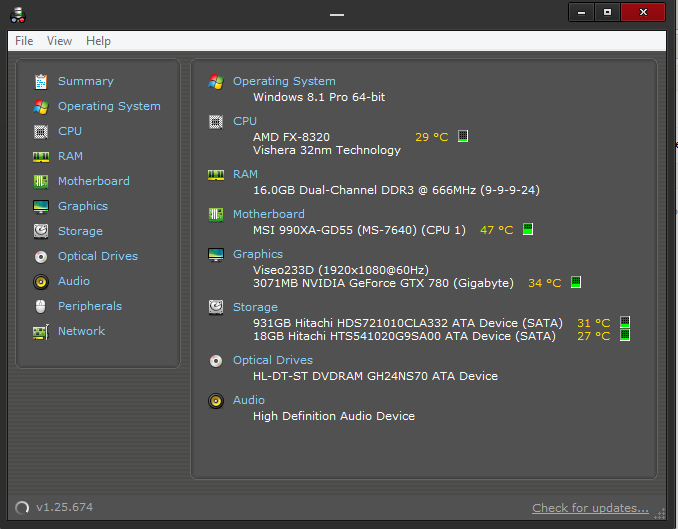
Task: Click the Check for updates link
Action: [x=590, y=508]
